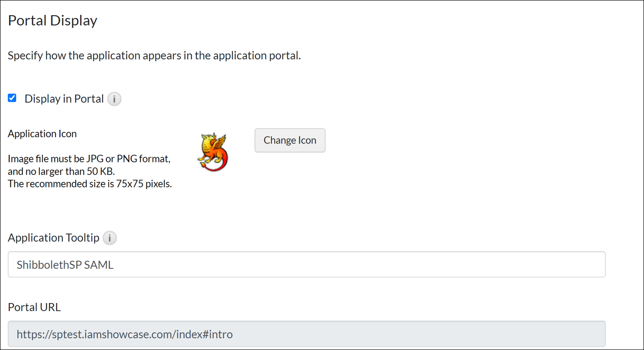Click the info icon beside Display in Portal
644x350 pixels.
(114, 99)
